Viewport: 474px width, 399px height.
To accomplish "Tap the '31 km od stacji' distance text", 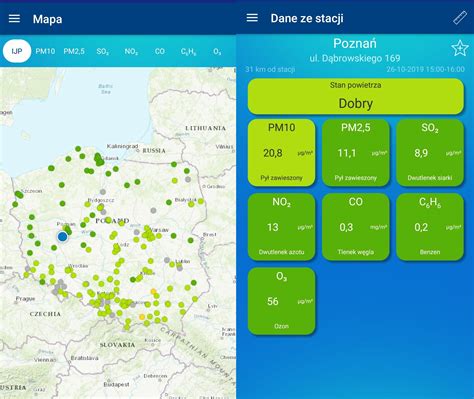I will (270, 69).
